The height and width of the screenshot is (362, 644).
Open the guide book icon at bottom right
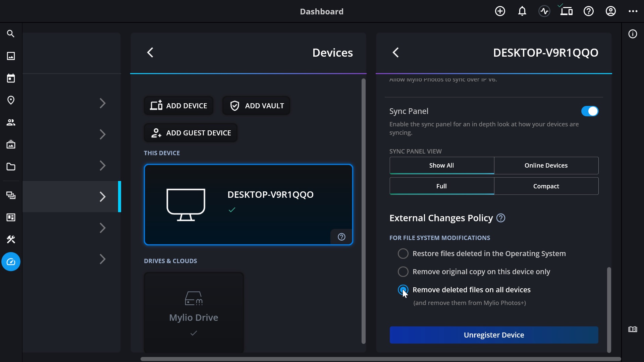point(633,329)
